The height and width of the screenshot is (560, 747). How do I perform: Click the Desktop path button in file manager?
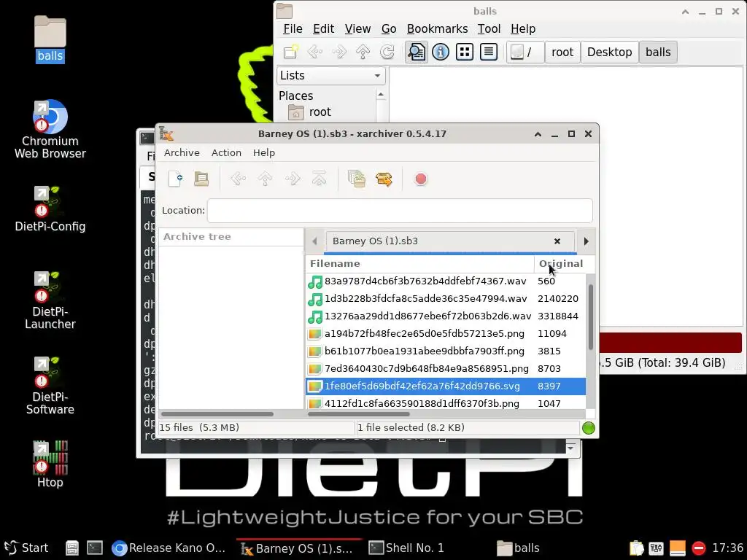[x=609, y=52]
